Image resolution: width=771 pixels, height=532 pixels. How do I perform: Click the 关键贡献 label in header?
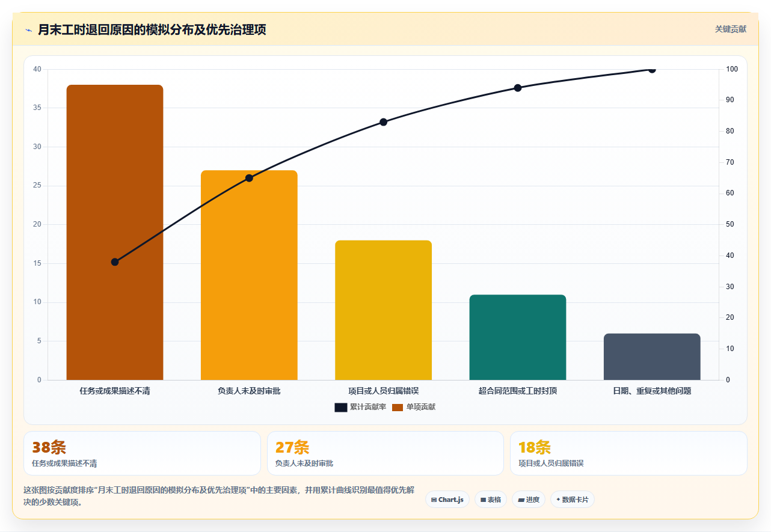click(731, 29)
